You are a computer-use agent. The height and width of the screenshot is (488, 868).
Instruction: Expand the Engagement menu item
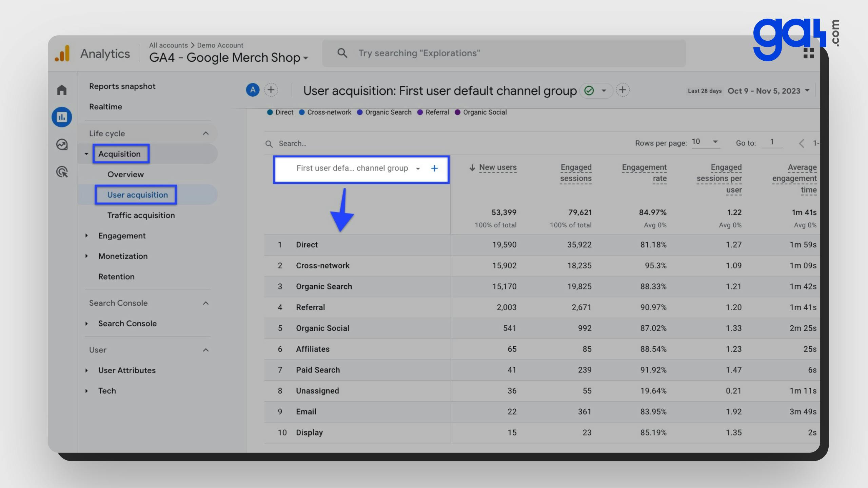[122, 236]
